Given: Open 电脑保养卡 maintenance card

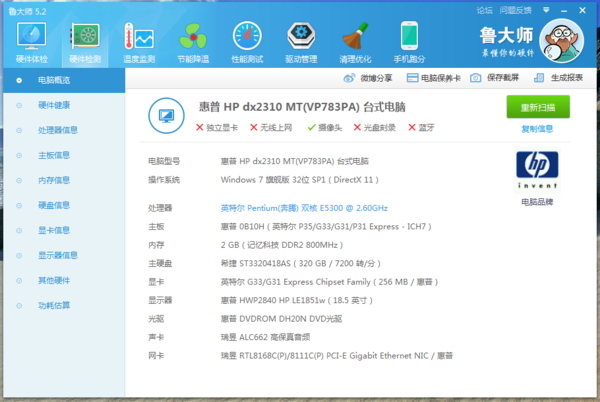Looking at the screenshot, I should click(x=435, y=78).
